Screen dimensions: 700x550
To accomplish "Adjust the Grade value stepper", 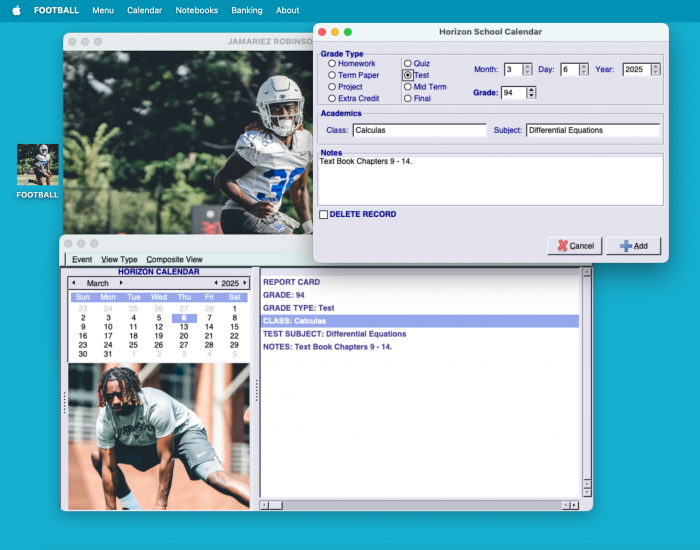I will tap(531, 93).
